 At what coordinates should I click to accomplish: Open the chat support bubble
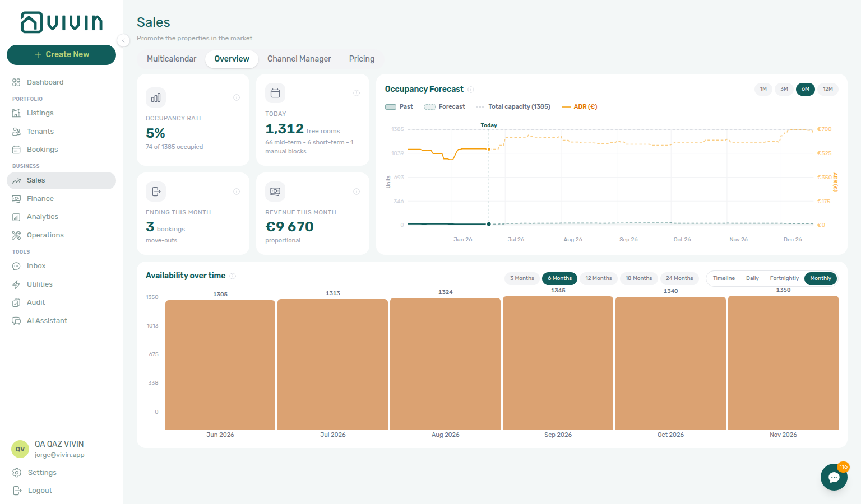[x=834, y=477]
